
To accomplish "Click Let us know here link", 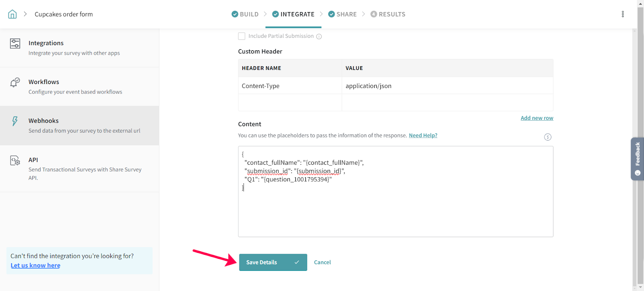I will click(35, 266).
